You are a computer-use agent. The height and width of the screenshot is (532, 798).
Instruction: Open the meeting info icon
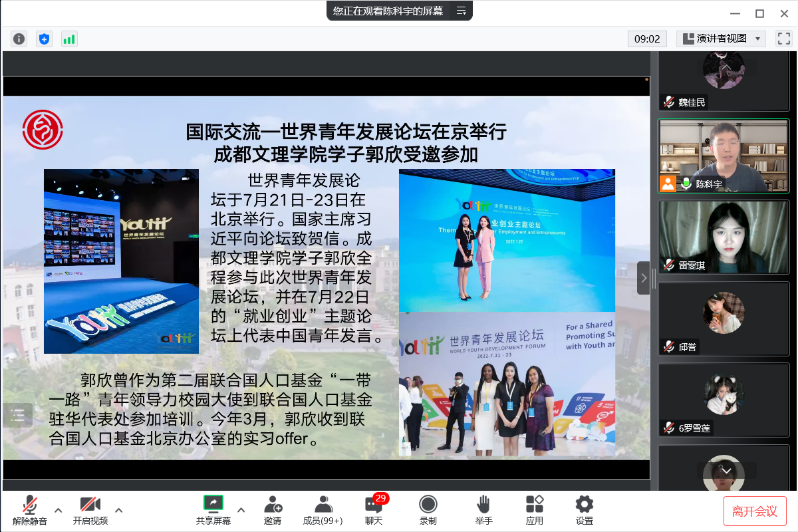pyautogui.click(x=19, y=39)
